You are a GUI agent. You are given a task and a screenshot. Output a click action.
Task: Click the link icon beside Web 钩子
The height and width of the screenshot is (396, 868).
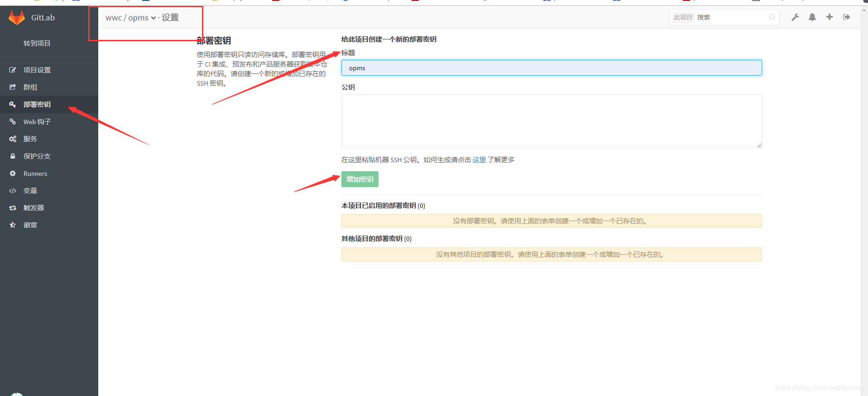pos(13,121)
